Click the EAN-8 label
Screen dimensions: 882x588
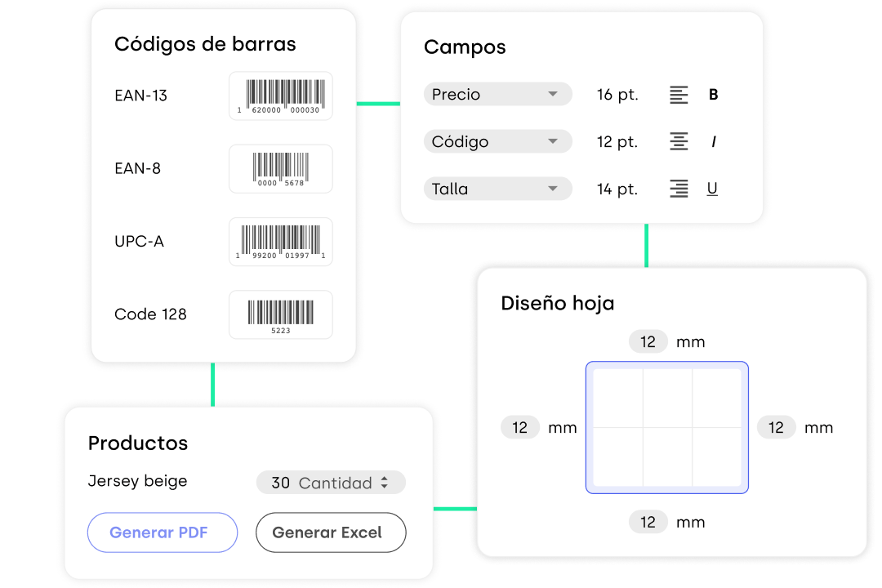pos(137,168)
